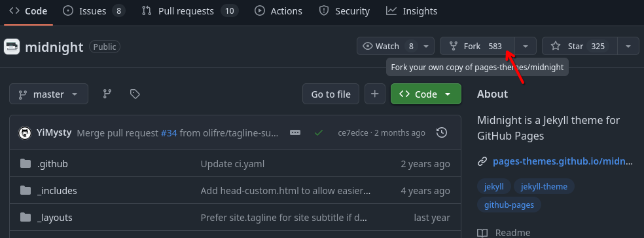Click the Pull requests count badge 10
The height and width of the screenshot is (238, 644).
(x=230, y=11)
